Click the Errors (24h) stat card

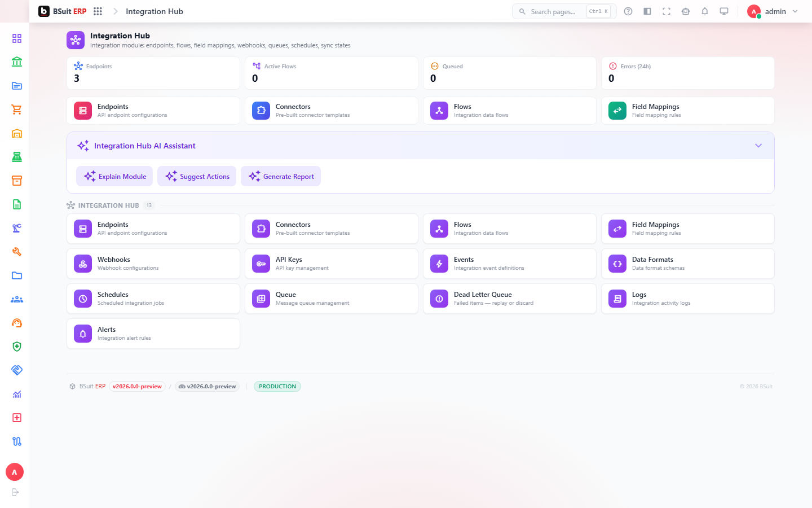click(x=688, y=73)
